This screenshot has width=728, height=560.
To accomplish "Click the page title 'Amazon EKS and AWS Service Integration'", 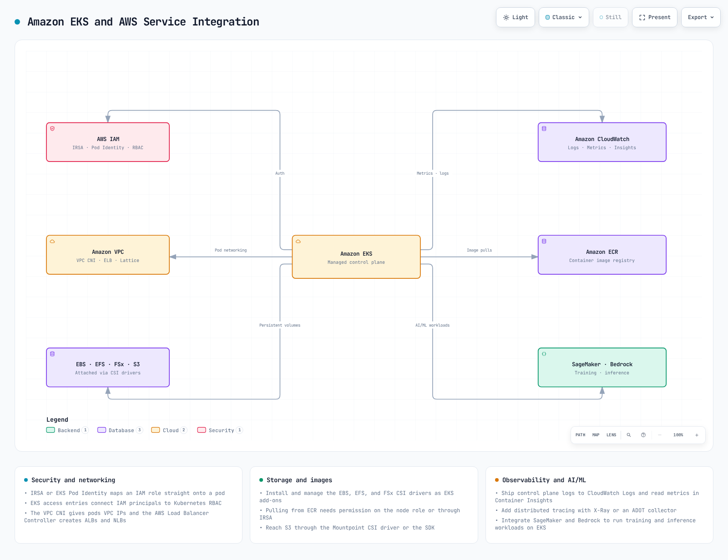I will coord(143,22).
